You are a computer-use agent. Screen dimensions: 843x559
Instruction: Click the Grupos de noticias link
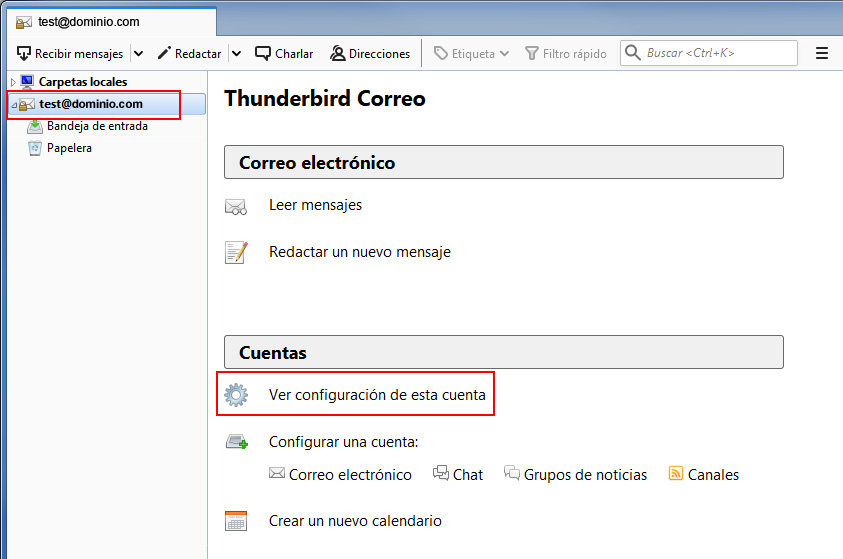585,475
